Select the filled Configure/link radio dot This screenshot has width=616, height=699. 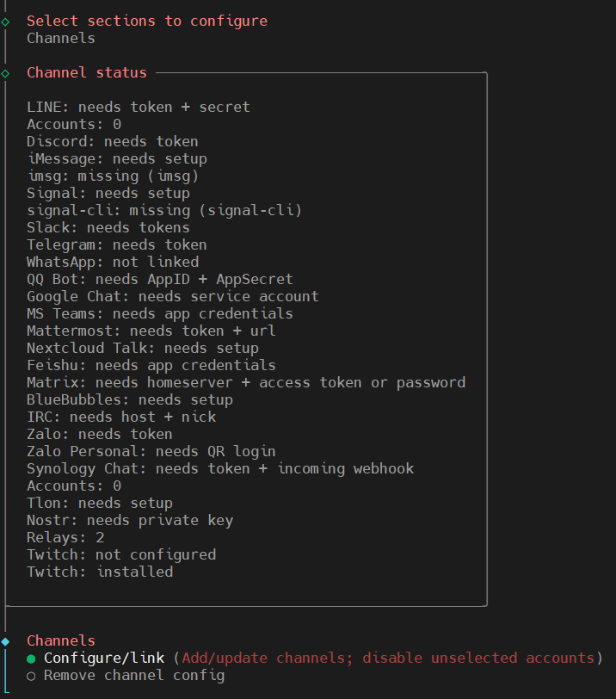coord(31,659)
